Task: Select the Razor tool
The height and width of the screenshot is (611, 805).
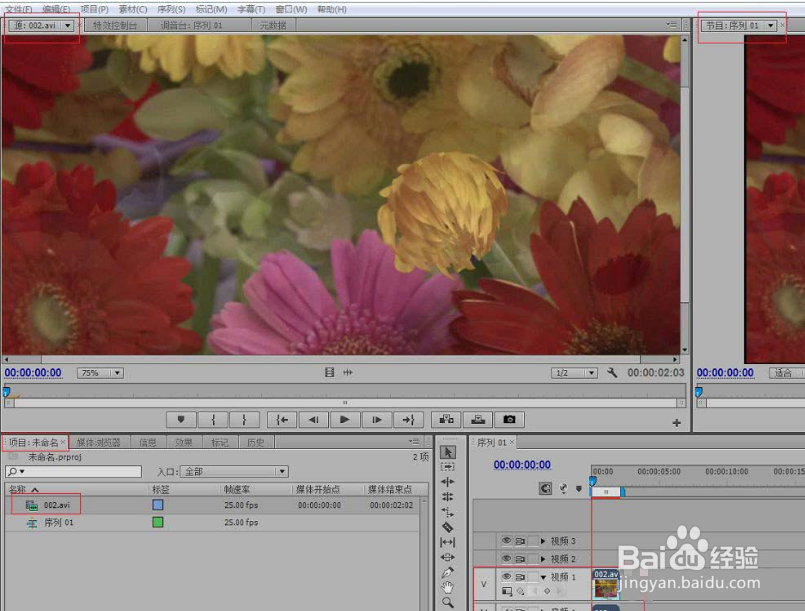Action: coord(448,527)
